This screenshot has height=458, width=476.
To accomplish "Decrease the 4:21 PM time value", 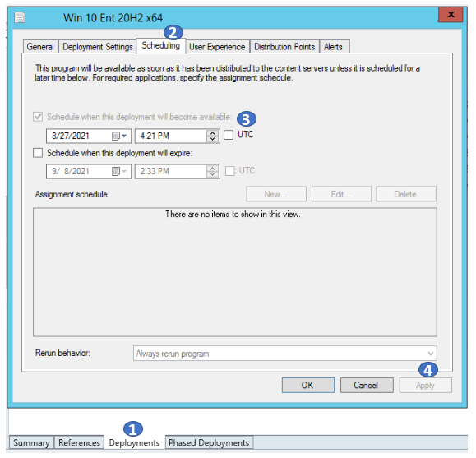I will (x=212, y=139).
